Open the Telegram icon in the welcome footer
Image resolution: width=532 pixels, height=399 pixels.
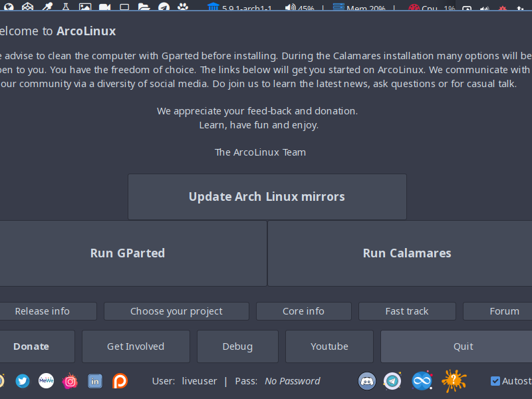[392, 380]
